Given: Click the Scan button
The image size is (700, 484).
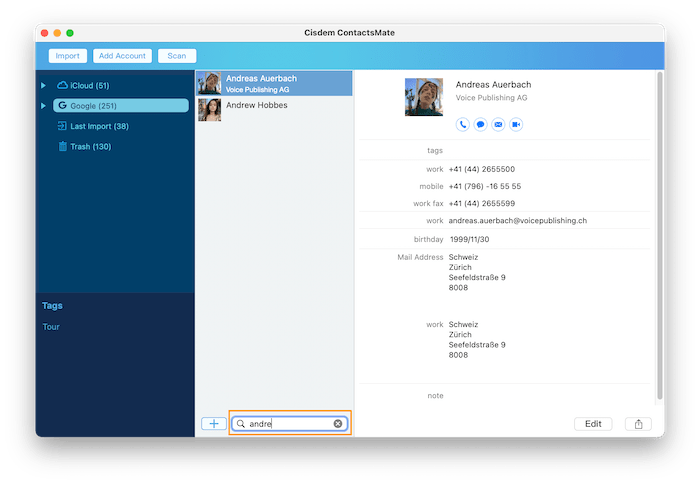Looking at the screenshot, I should coord(177,56).
